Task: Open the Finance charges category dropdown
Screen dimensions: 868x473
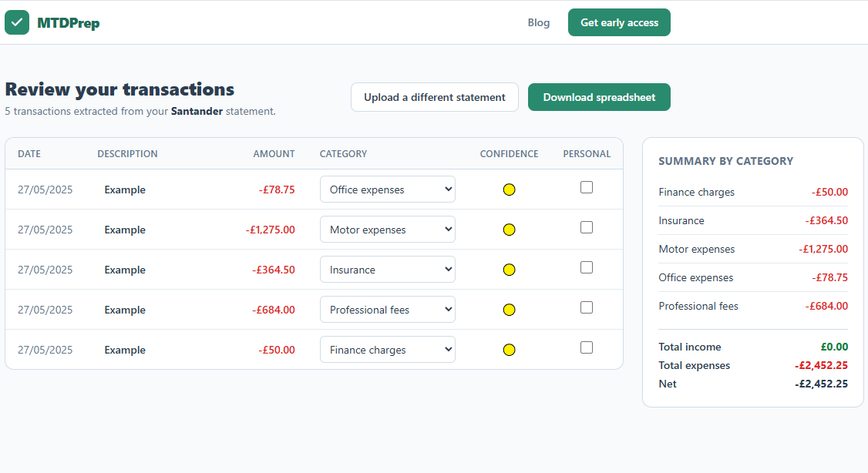Action: point(388,350)
